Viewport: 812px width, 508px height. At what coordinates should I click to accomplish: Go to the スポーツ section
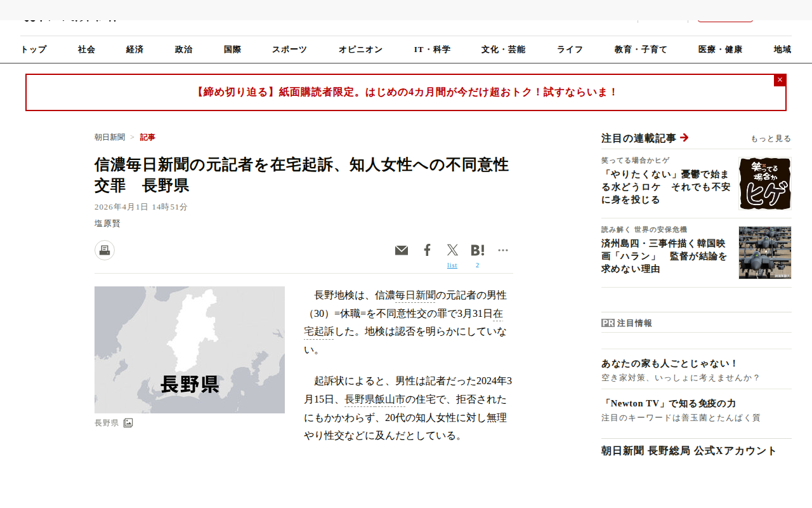[289, 50]
